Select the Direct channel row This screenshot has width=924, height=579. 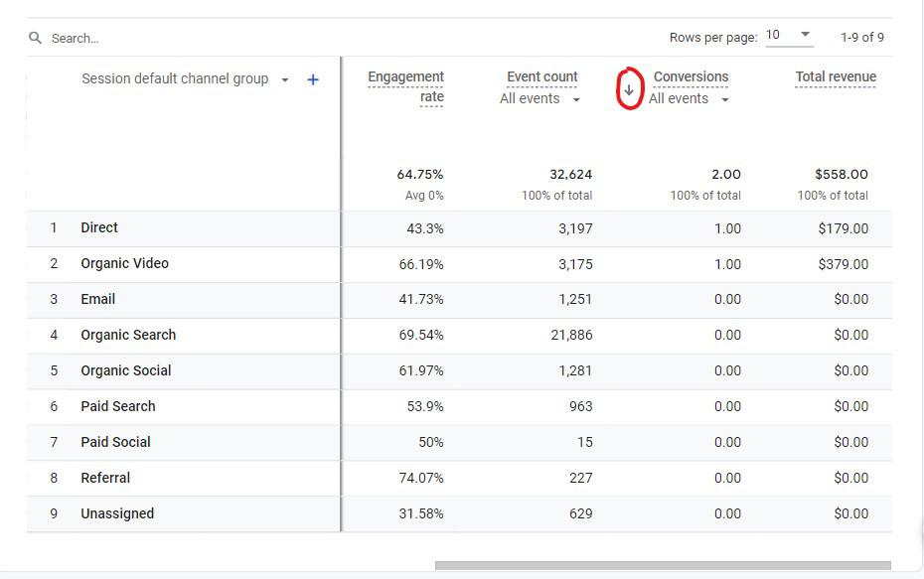coord(99,228)
